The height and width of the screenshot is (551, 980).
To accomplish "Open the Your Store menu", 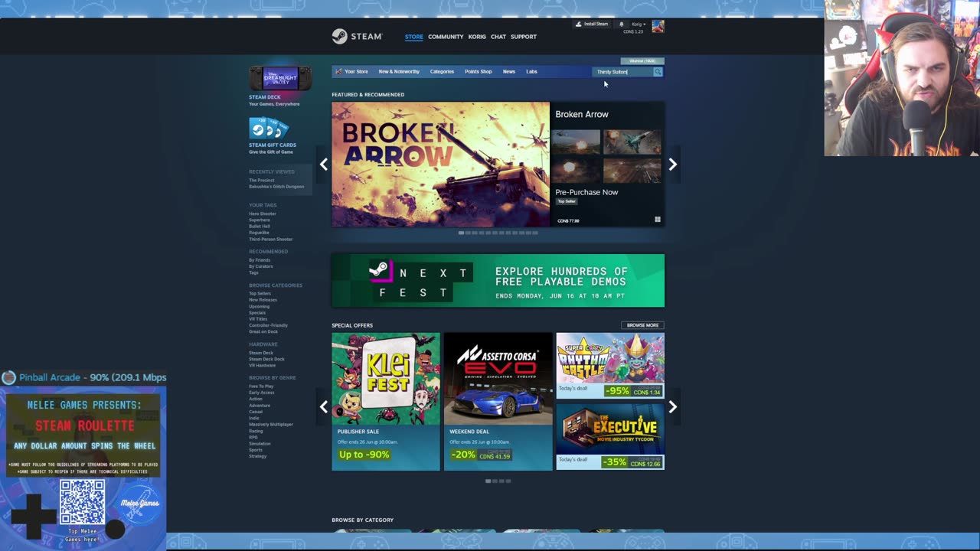I will [x=356, y=71].
